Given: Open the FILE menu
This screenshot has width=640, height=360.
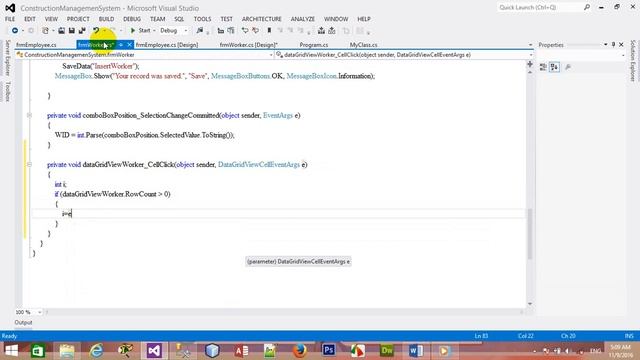Looking at the screenshot, I should click(x=10, y=19).
